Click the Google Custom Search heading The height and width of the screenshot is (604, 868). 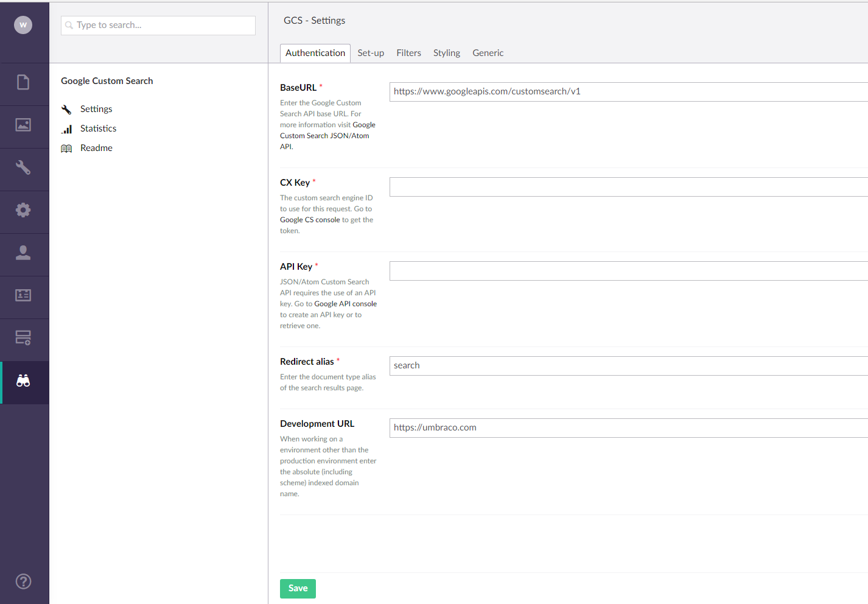[107, 81]
